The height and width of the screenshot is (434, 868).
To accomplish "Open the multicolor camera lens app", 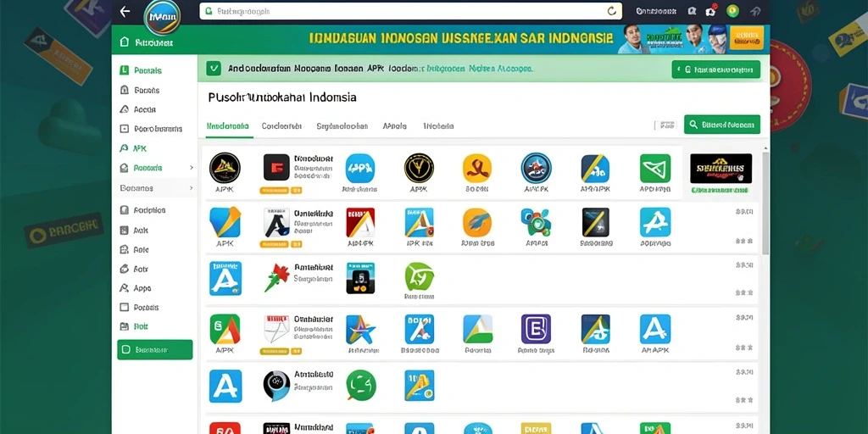I will coord(536,223).
